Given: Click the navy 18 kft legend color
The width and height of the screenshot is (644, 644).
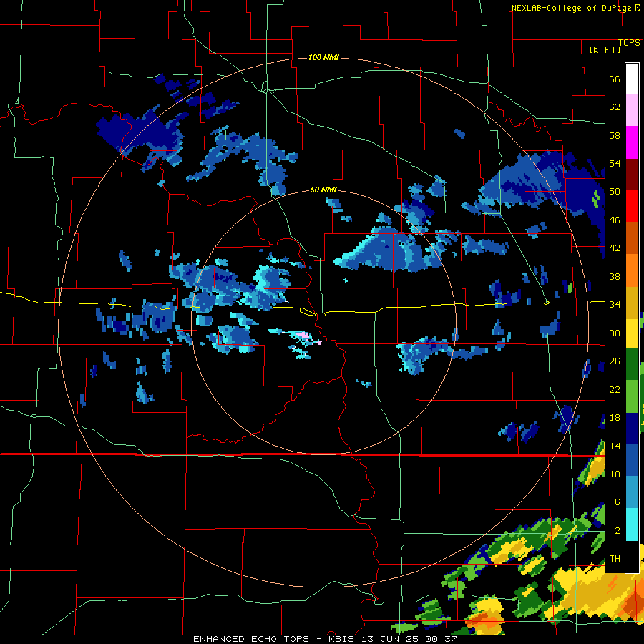Looking at the screenshot, I should (632, 429).
